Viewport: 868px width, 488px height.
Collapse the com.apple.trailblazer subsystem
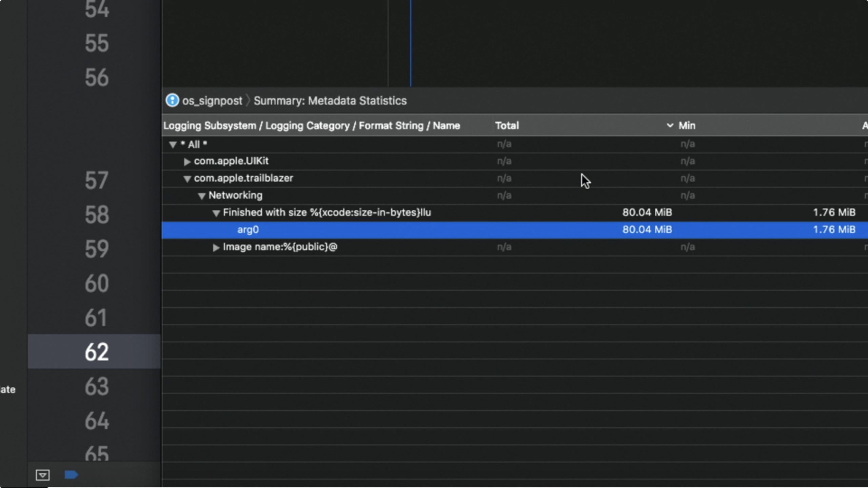click(187, 179)
